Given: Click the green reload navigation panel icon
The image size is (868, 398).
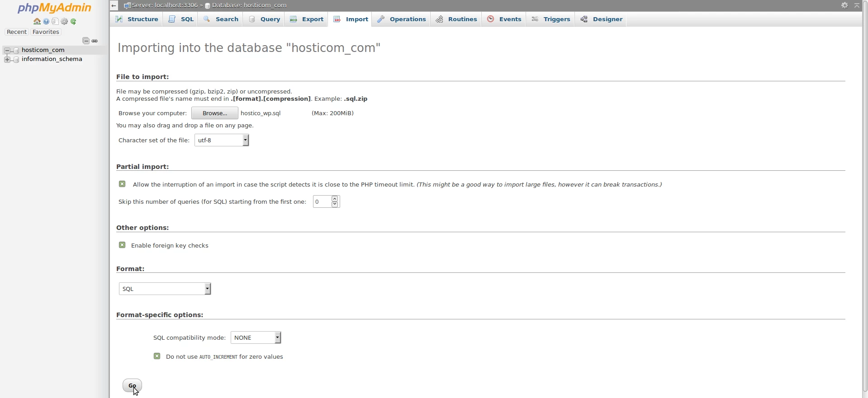Looking at the screenshot, I should coord(73,22).
